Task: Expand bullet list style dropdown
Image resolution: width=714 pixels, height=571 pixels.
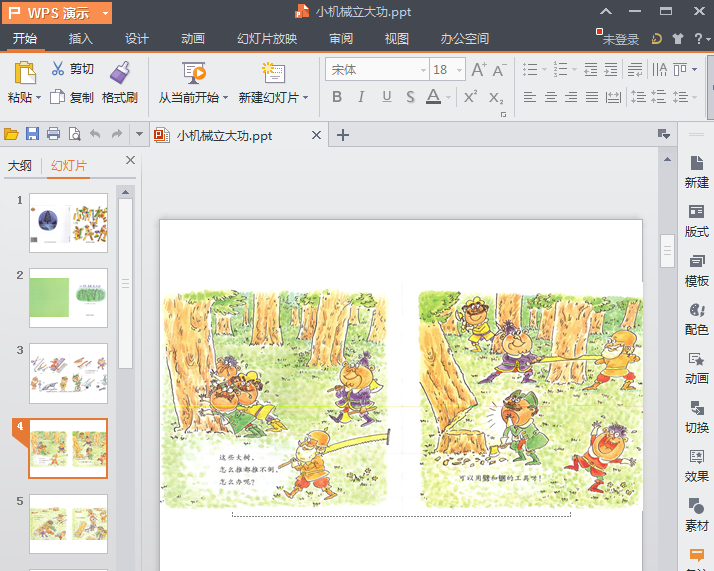Action: 544,70
